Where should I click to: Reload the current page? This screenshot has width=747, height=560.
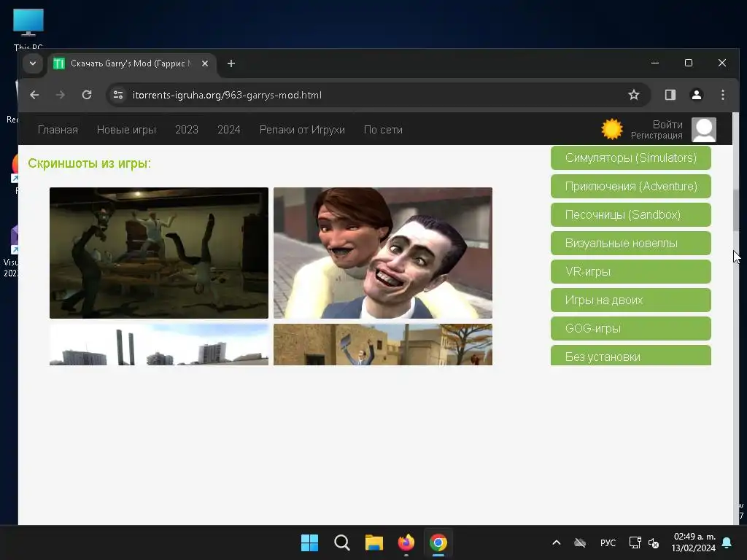tap(87, 95)
